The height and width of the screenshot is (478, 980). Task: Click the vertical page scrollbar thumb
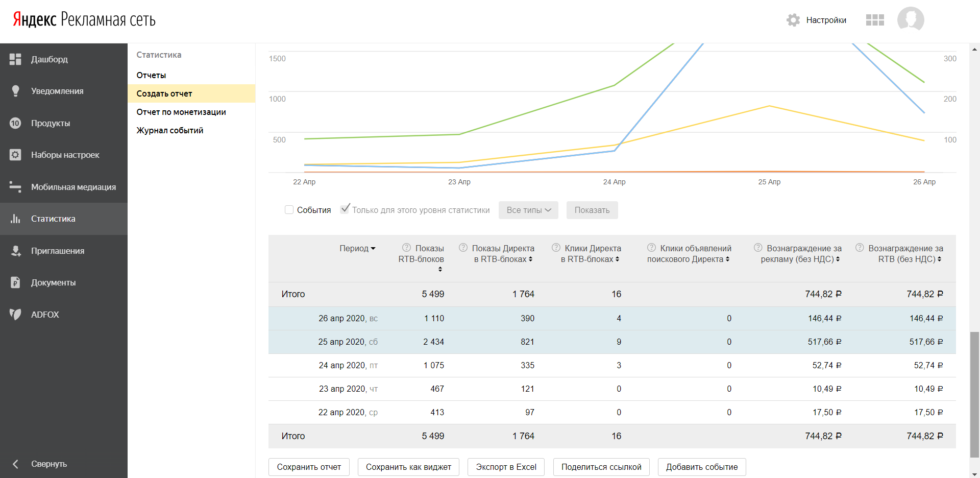[974, 393]
